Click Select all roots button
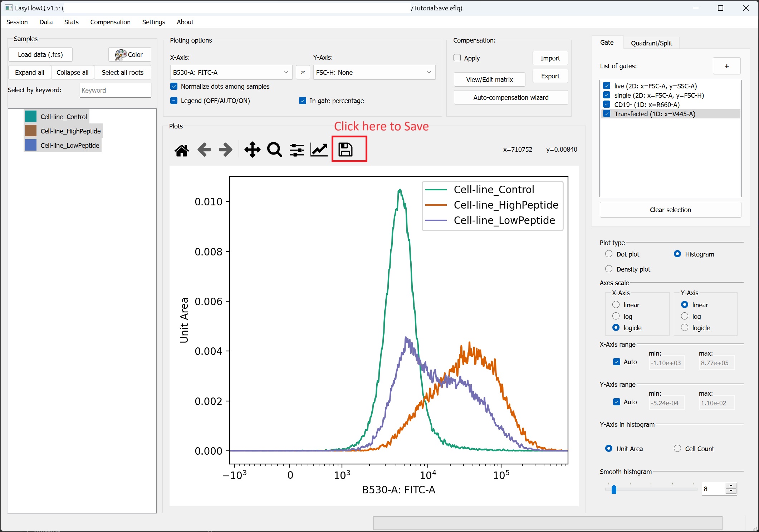This screenshot has height=532, width=759. point(123,73)
